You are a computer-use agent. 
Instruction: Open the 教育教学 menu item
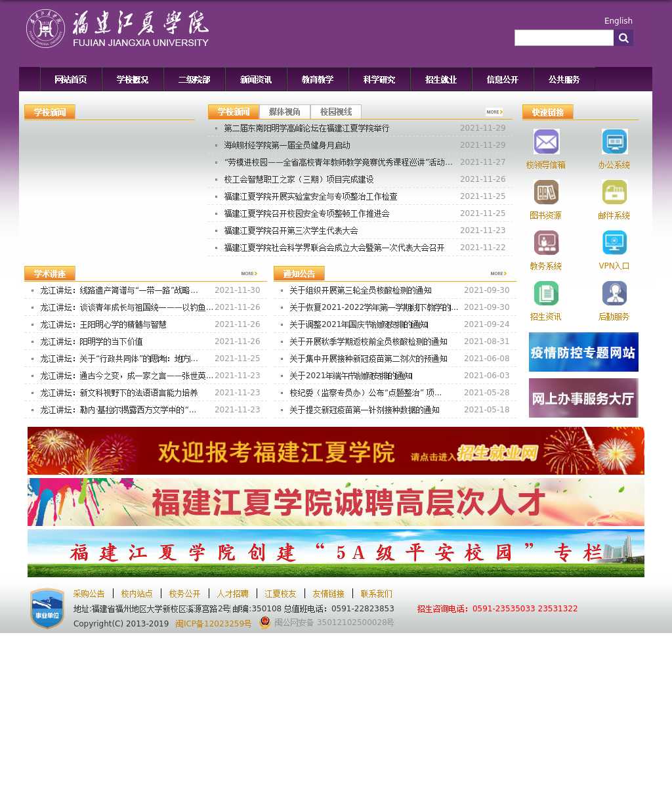(318, 79)
